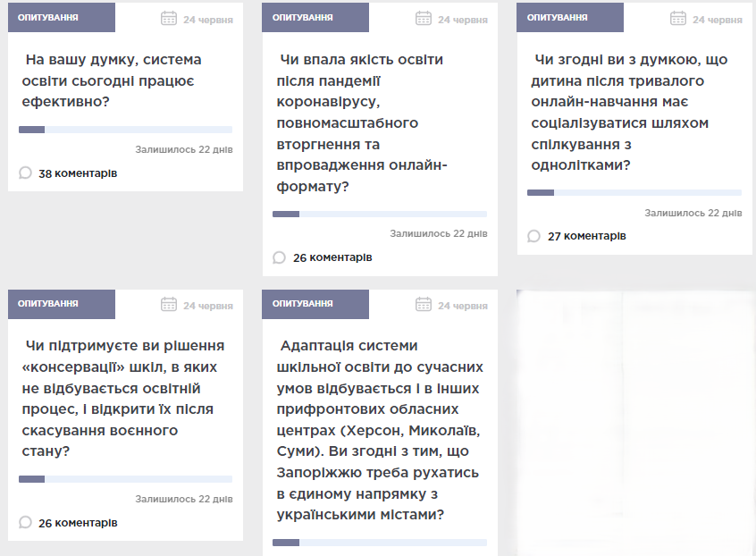Click calendar icon on the socialization poll card

[678, 18]
